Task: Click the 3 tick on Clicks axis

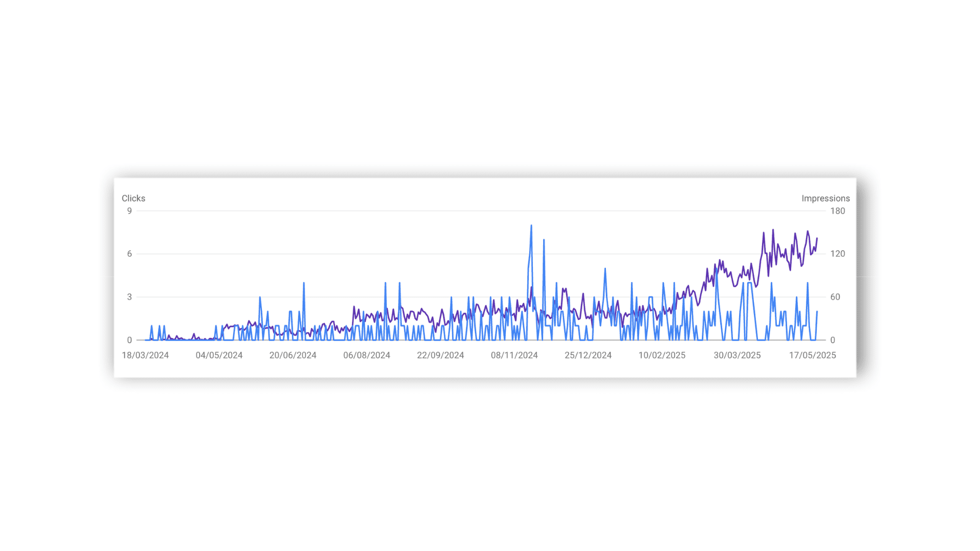Action: coord(130,297)
